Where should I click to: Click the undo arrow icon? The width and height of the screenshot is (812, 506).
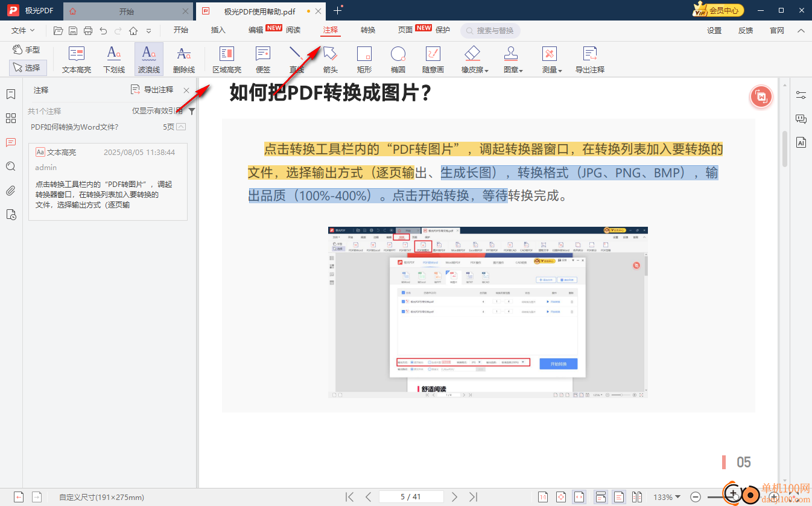tap(103, 30)
